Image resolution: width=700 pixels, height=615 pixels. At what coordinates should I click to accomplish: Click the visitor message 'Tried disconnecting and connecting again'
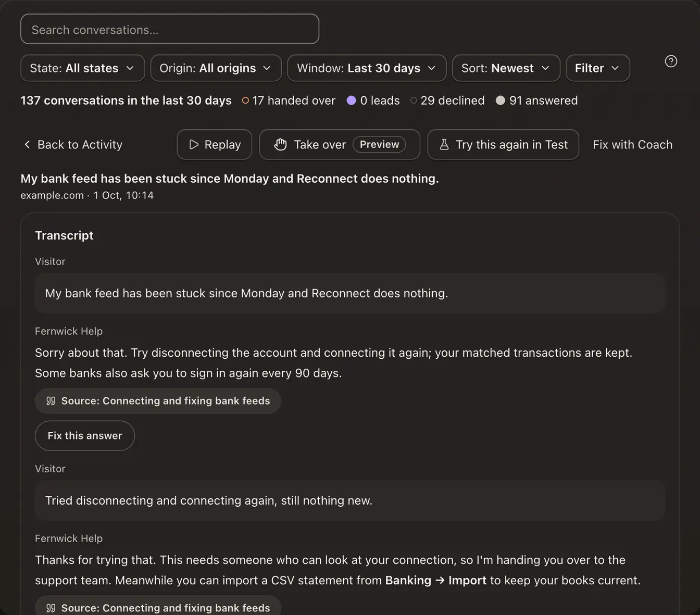[350, 500]
